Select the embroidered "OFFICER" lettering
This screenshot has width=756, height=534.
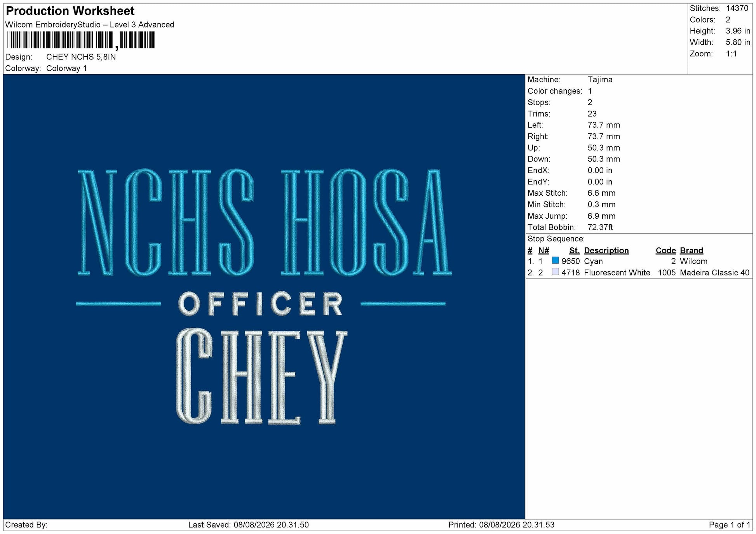coord(261,304)
